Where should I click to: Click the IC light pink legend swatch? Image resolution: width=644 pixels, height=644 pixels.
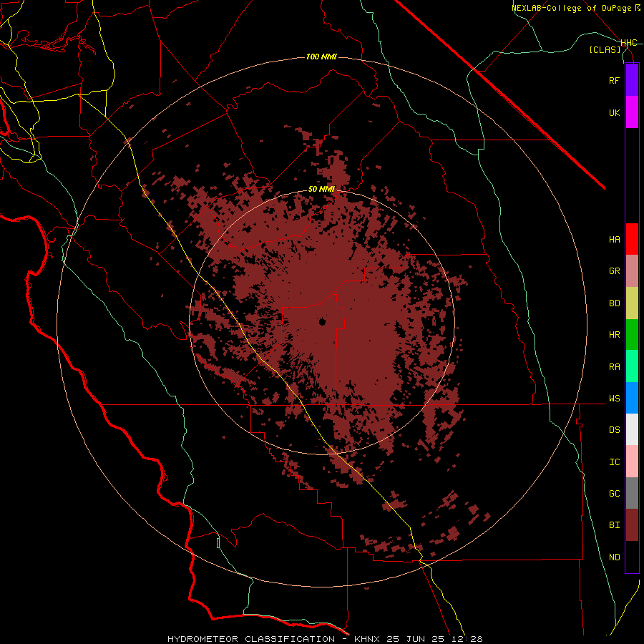point(632,462)
